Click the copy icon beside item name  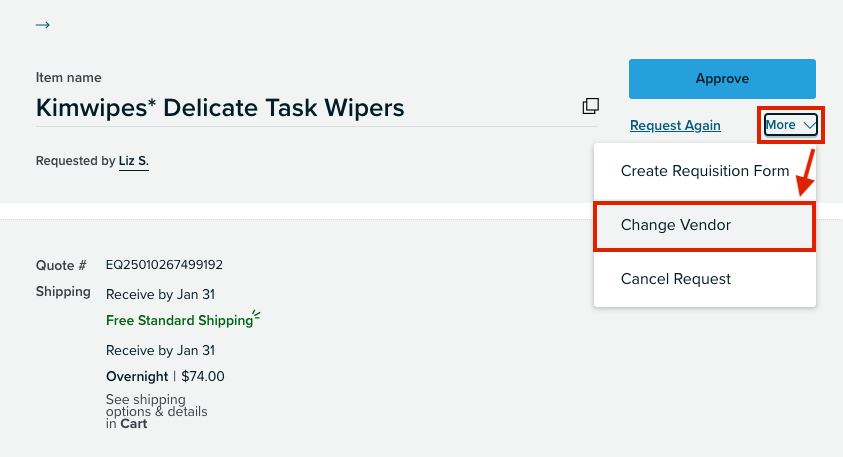pos(590,106)
